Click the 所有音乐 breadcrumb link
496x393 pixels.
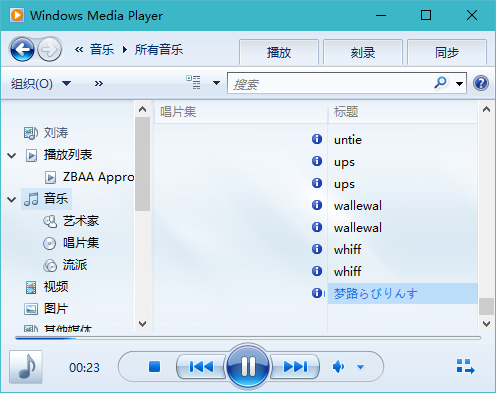pos(159,50)
